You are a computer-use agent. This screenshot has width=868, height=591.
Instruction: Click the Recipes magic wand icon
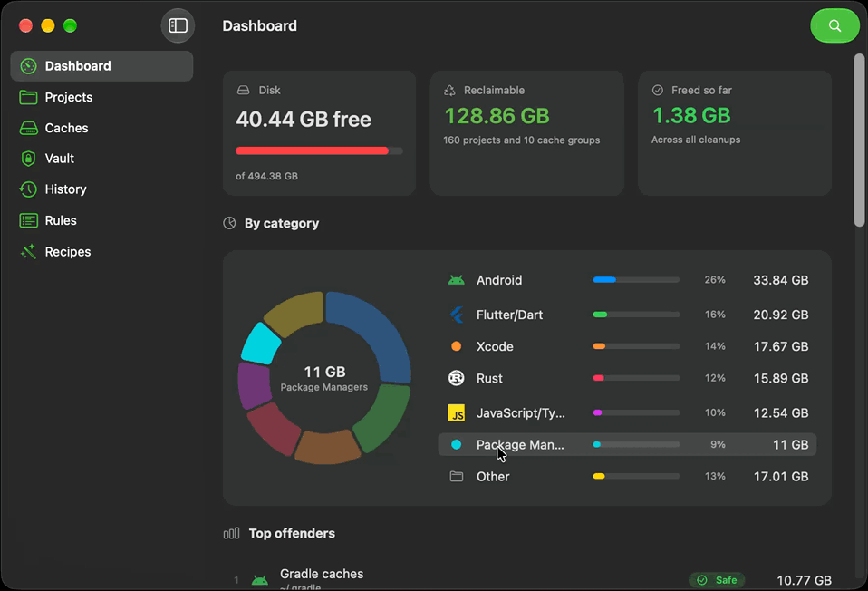click(28, 251)
